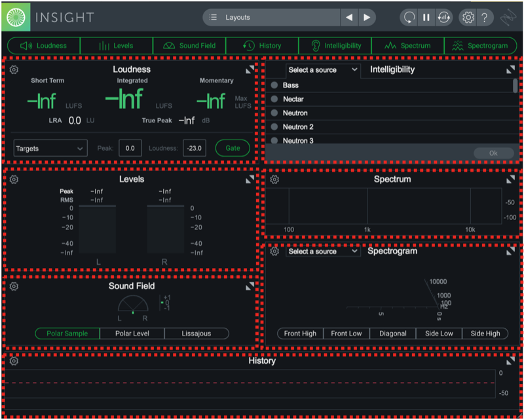Switch spectrogram view to Front High
This screenshot has width=524, height=420.
point(300,334)
